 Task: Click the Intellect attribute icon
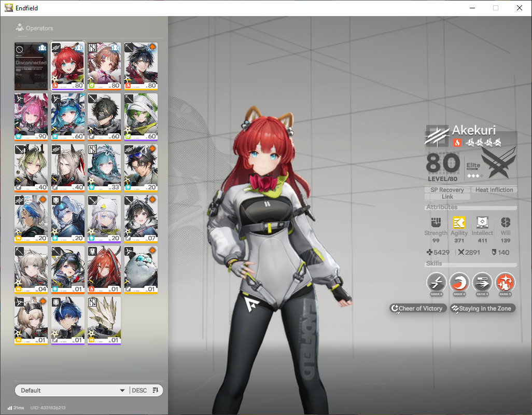pos(482,223)
